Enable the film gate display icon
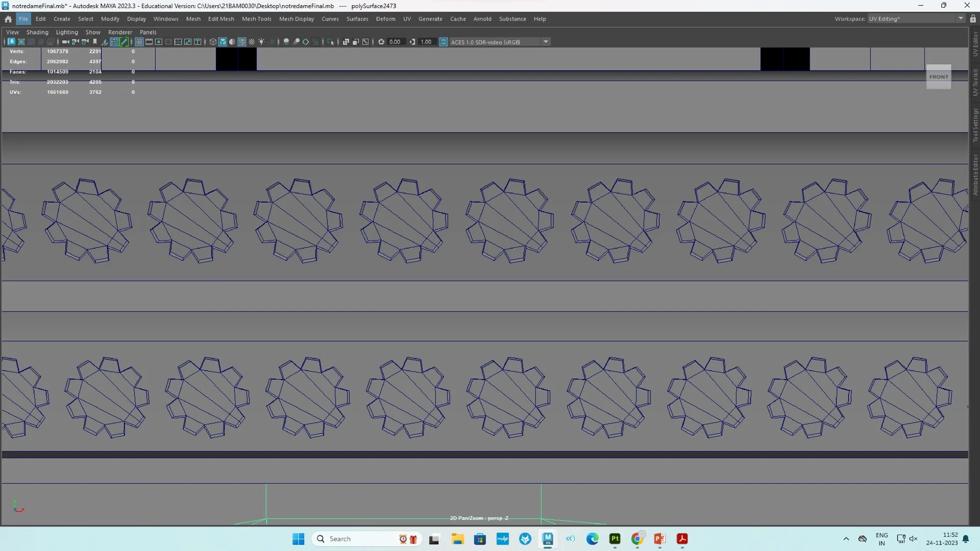Viewport: 980px width, 551px height. click(x=149, y=42)
